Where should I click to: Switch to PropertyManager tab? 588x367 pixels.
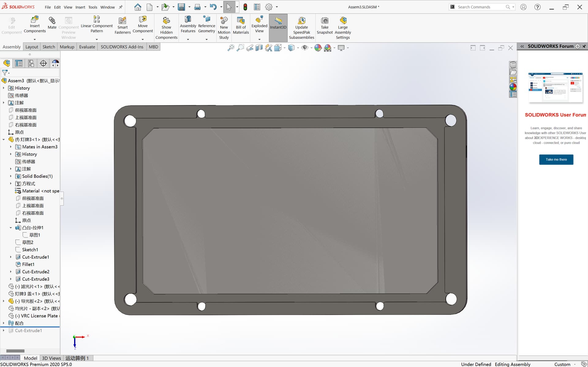[x=19, y=63]
